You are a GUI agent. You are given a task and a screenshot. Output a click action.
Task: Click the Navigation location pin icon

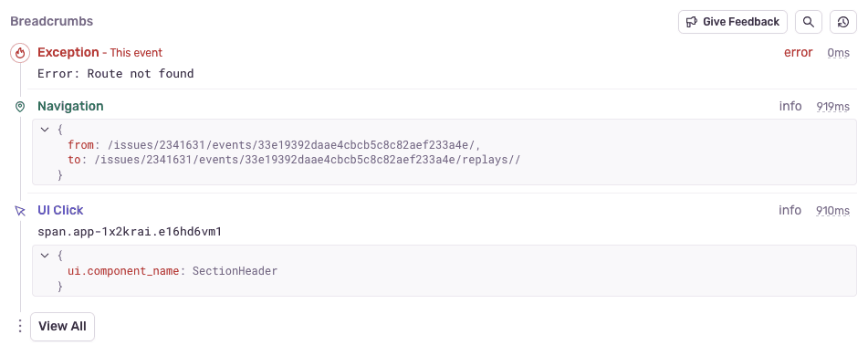(20, 107)
